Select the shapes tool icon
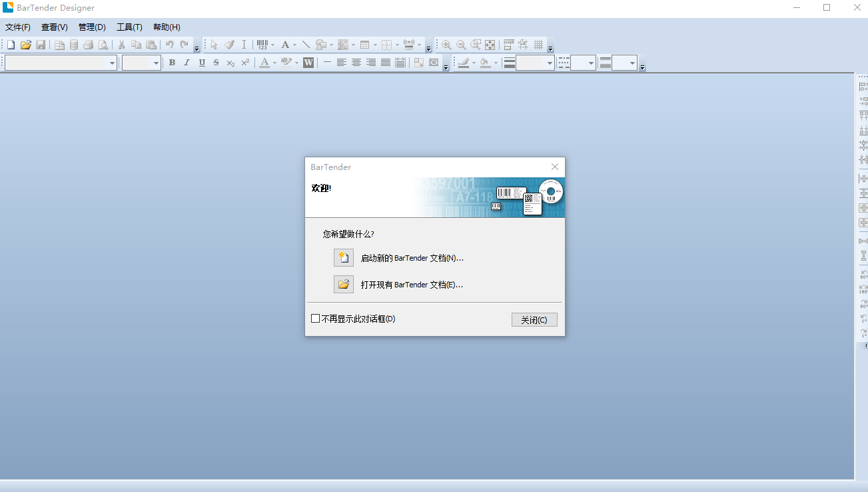This screenshot has width=868, height=492. [321, 45]
